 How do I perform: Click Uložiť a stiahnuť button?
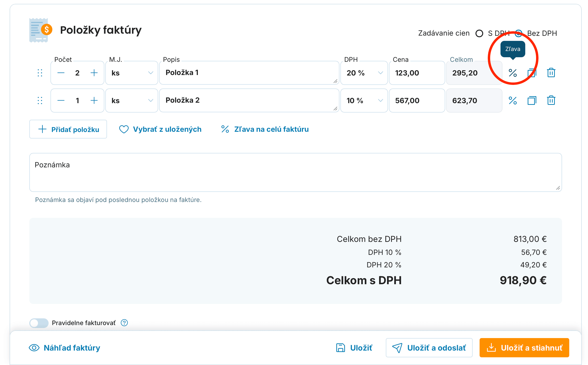point(524,348)
